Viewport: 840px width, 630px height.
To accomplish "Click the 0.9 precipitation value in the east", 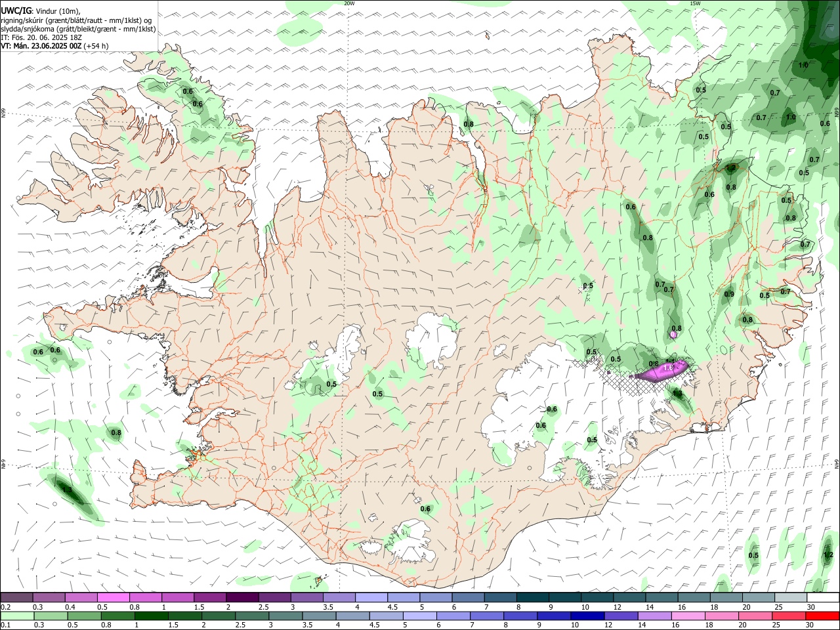I will click(x=729, y=294).
